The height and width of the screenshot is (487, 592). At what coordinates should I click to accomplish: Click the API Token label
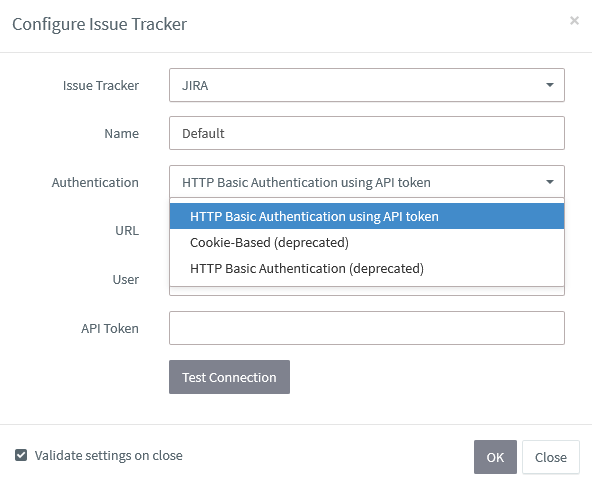click(x=110, y=328)
